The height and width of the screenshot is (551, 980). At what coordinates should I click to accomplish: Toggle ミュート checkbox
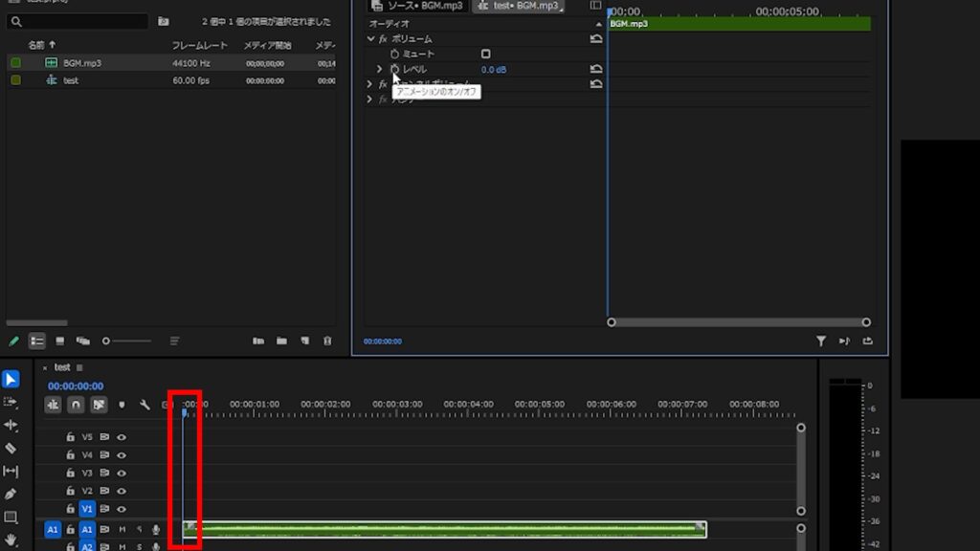(x=485, y=54)
